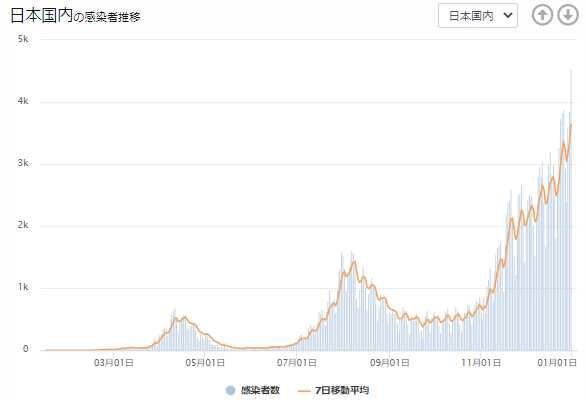Click the blue 感染者数 legend circle
Viewport: 586px width, 400px height.
231,390
